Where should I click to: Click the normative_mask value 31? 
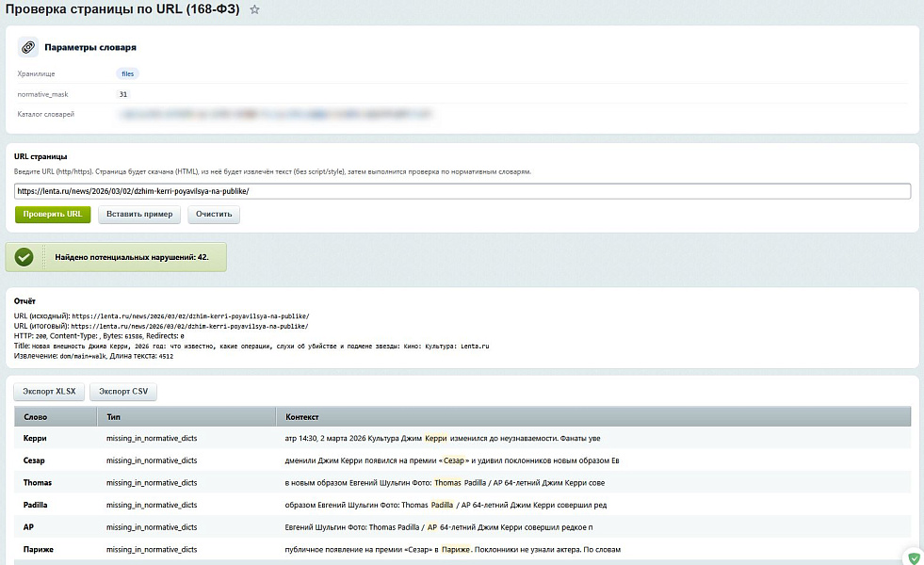click(x=123, y=94)
